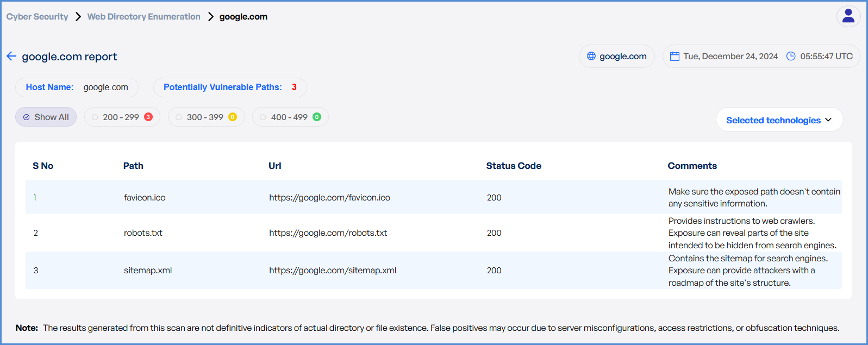Viewport: 868px width, 345px height.
Task: Open the Selected technologies dropdown
Action: (x=778, y=120)
